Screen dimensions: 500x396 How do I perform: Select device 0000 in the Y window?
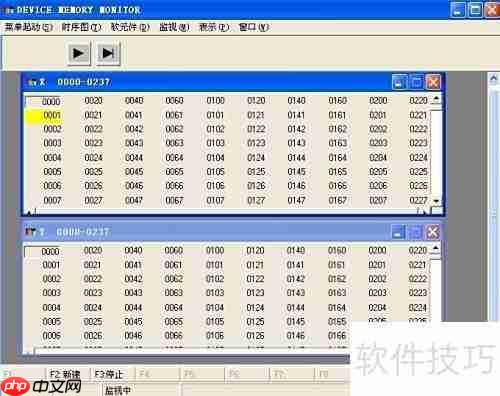50,252
